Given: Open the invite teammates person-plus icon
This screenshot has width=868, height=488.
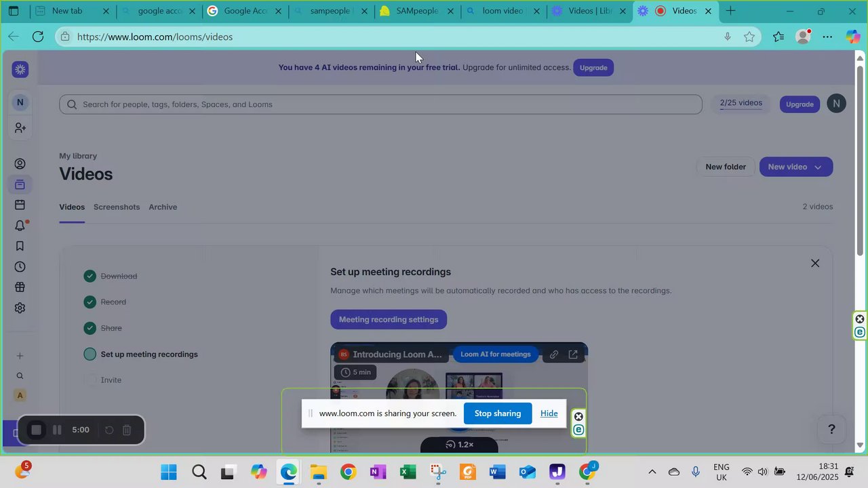Looking at the screenshot, I should tap(20, 128).
